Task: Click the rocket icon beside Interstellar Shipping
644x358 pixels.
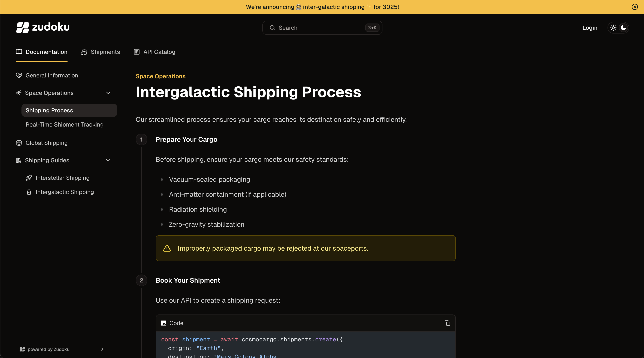Action: 29,178
